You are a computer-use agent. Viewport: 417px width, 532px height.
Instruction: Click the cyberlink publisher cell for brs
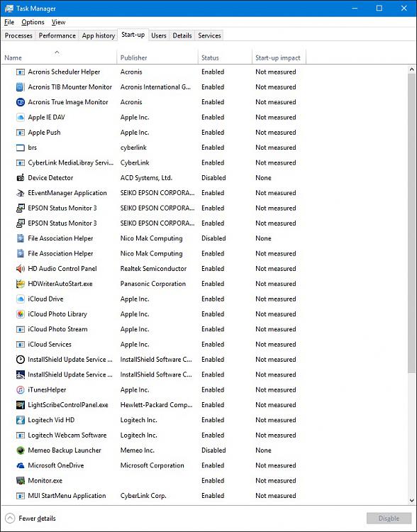133,148
